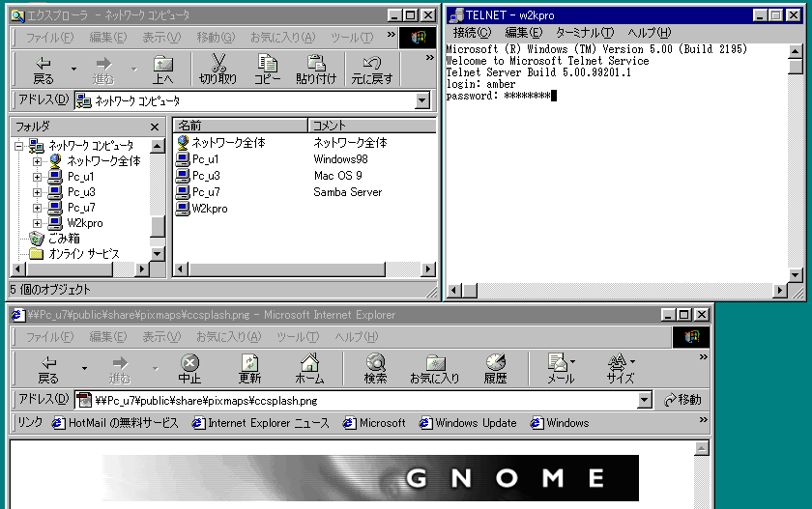
Task: Expand Pc_u3 node in the folder tree
Action: pos(38,192)
